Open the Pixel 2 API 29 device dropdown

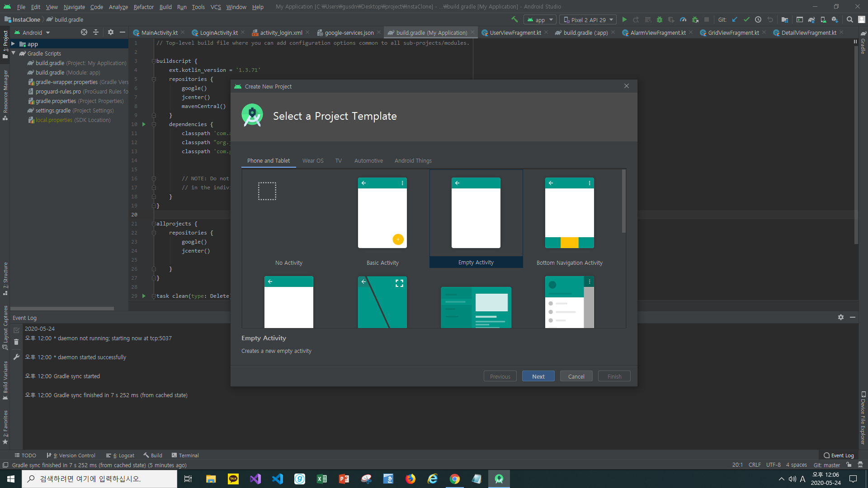point(588,19)
